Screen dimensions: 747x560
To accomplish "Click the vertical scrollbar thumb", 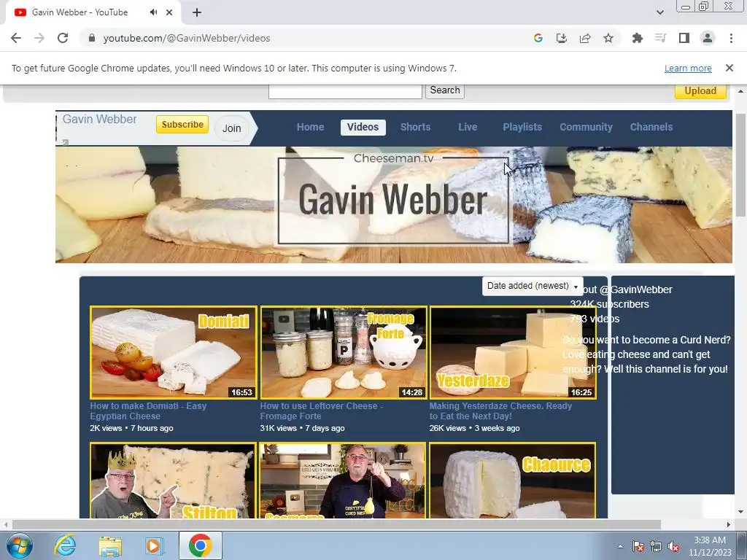I will [740, 165].
